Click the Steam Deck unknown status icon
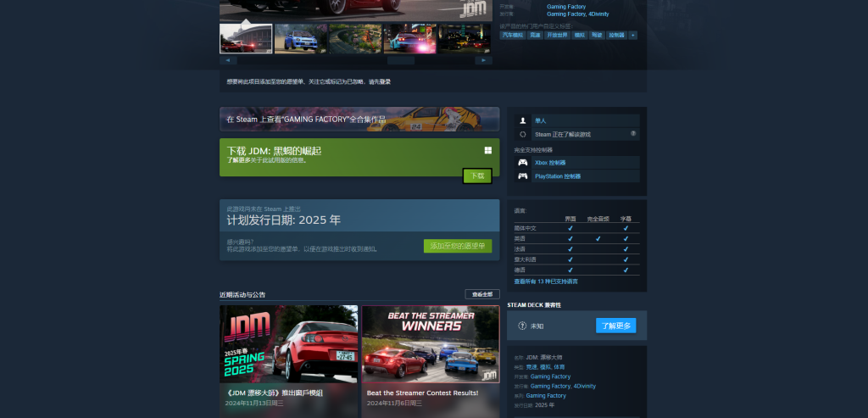This screenshot has height=418, width=868. point(521,326)
